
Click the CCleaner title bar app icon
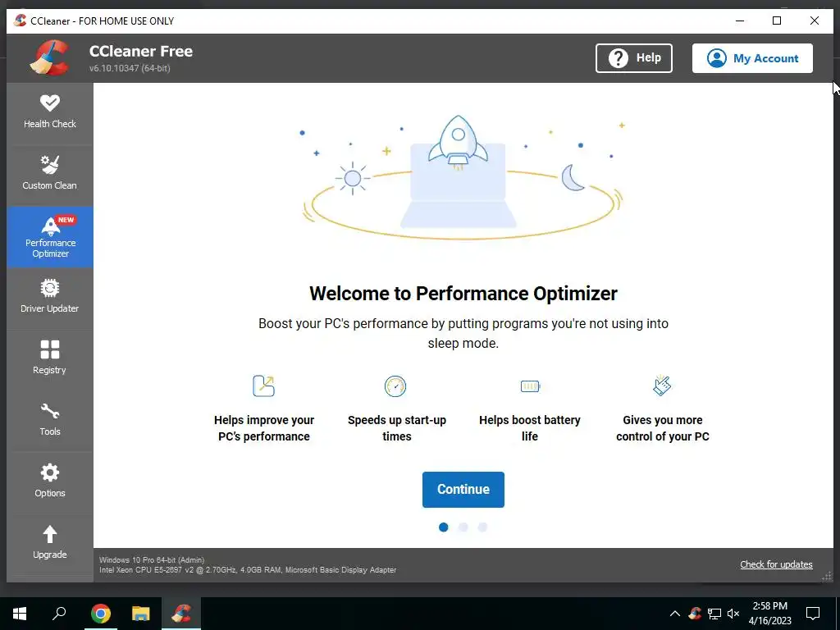20,21
